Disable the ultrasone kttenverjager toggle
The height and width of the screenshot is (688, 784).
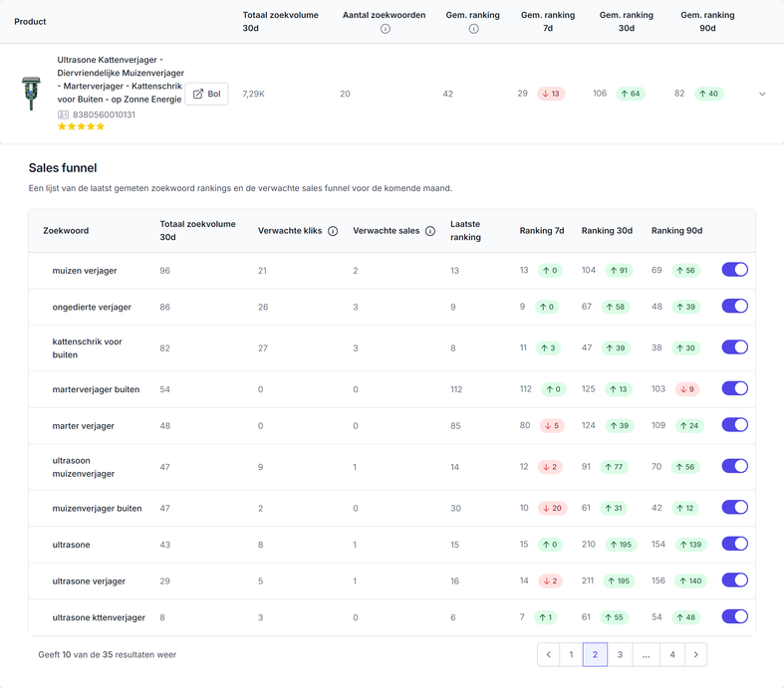[734, 616]
